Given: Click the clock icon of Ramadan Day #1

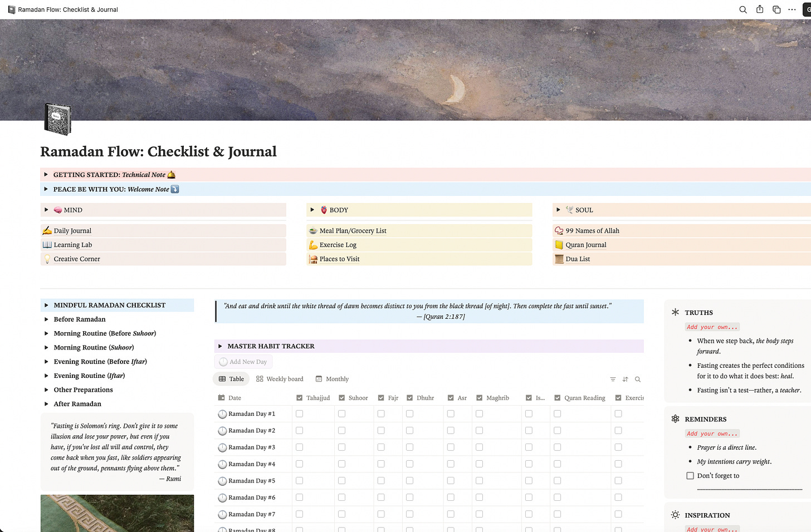Looking at the screenshot, I should (x=222, y=414).
